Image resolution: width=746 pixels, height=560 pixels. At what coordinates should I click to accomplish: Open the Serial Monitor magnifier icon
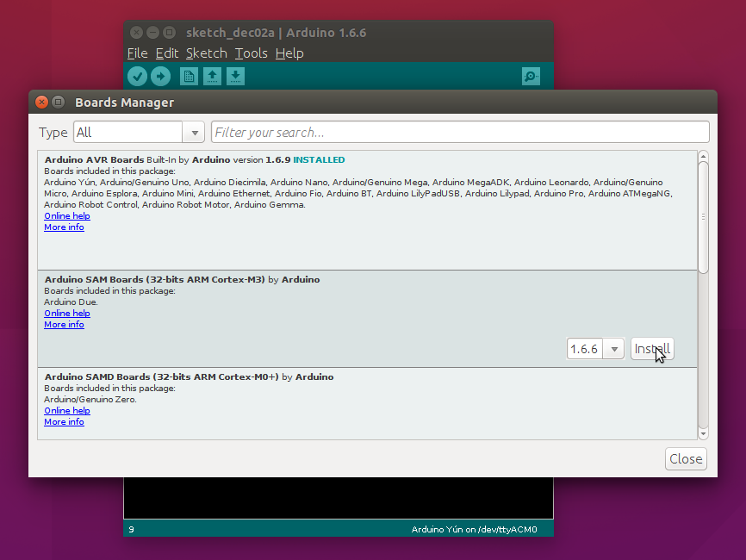pyautogui.click(x=531, y=76)
